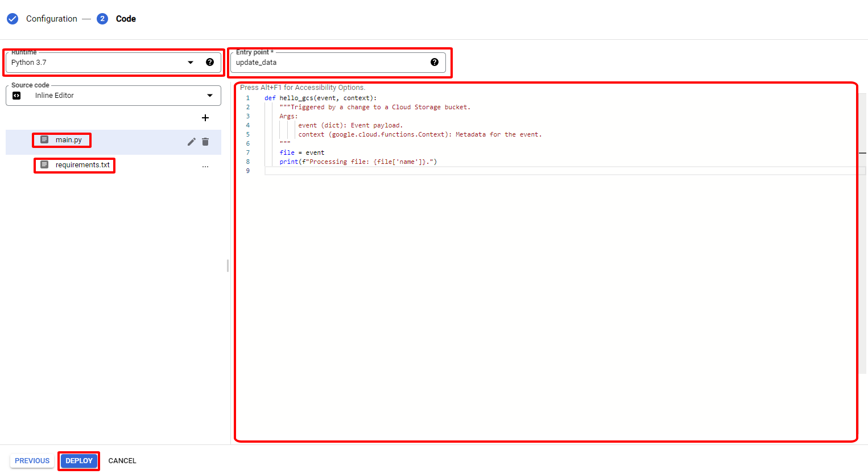
Task: Delete main.py using the trash icon
Action: click(205, 142)
